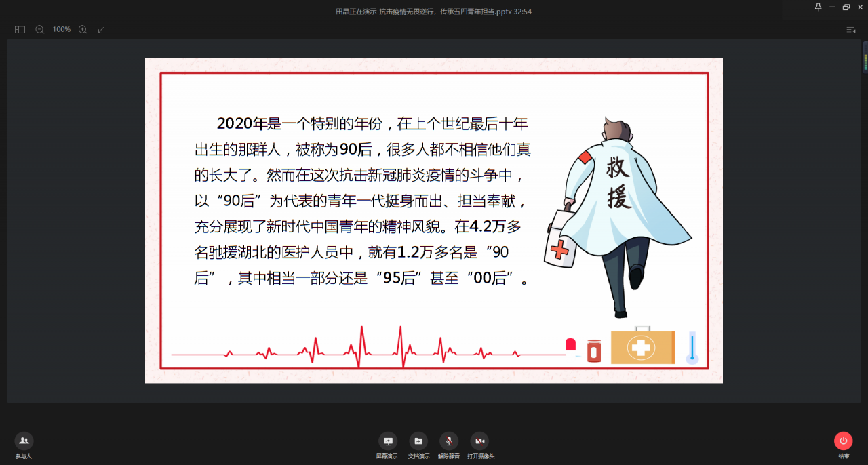Open 文档演示 document presentation

click(418, 441)
